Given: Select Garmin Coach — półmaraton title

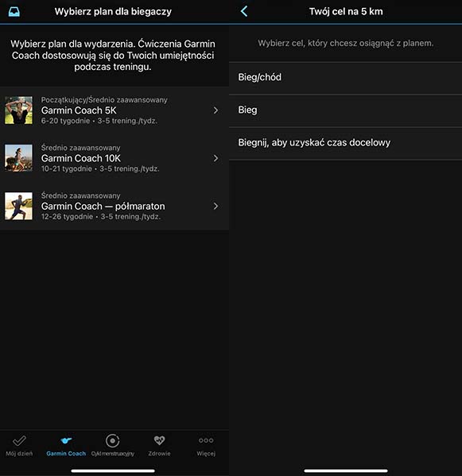Looking at the screenshot, I should 103,206.
